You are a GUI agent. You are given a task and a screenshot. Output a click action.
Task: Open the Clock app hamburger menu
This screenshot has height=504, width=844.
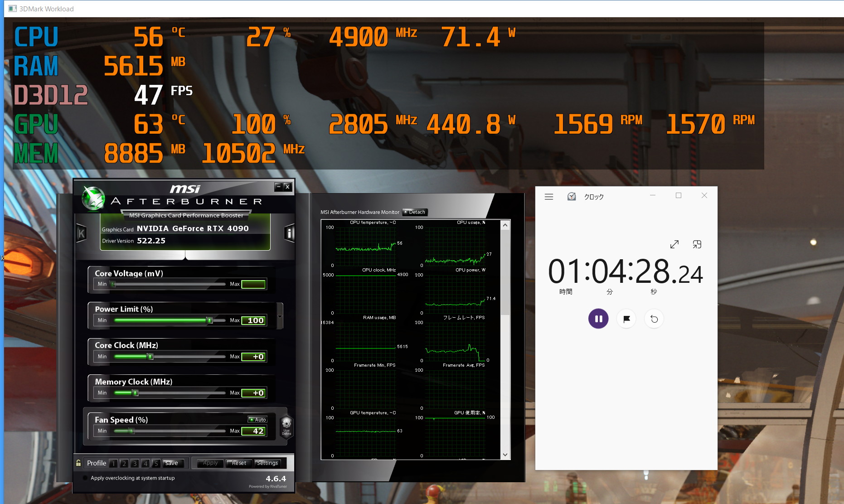coord(549,197)
